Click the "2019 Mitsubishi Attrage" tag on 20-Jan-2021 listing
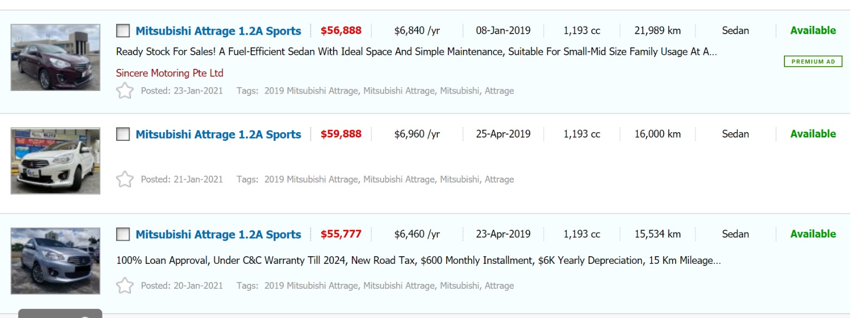Screen dimensions: 868x318 click(x=311, y=285)
